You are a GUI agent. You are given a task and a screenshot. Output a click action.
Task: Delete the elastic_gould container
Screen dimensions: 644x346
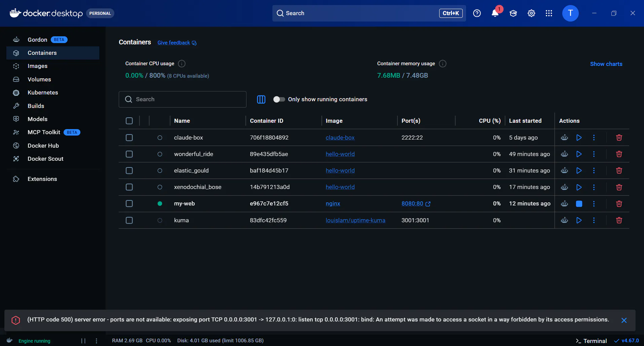pos(619,170)
